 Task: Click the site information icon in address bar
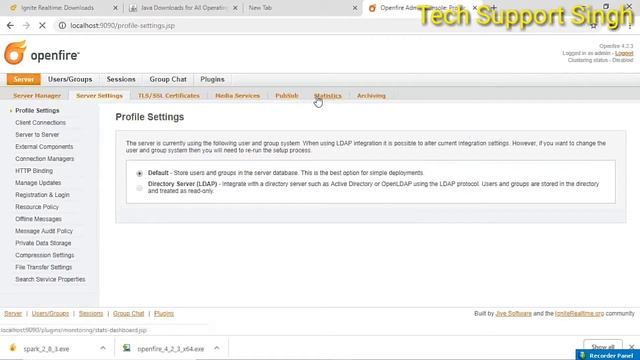pyautogui.click(x=62, y=25)
